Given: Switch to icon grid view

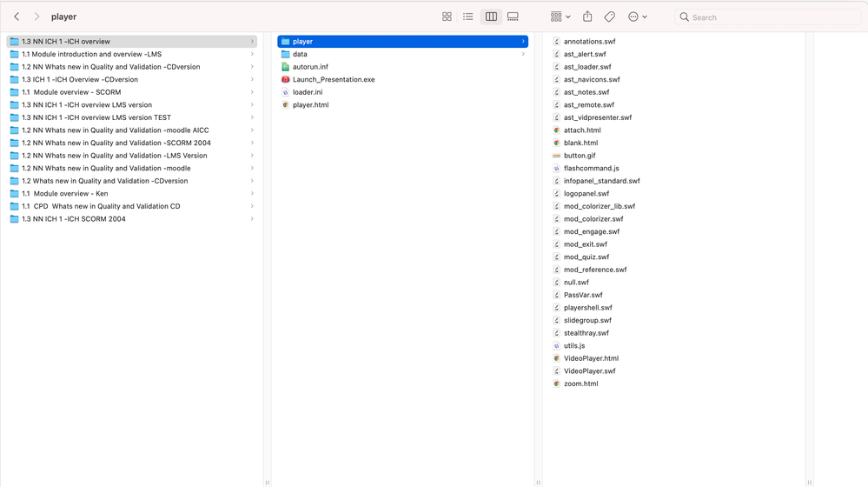Looking at the screenshot, I should 447,17.
